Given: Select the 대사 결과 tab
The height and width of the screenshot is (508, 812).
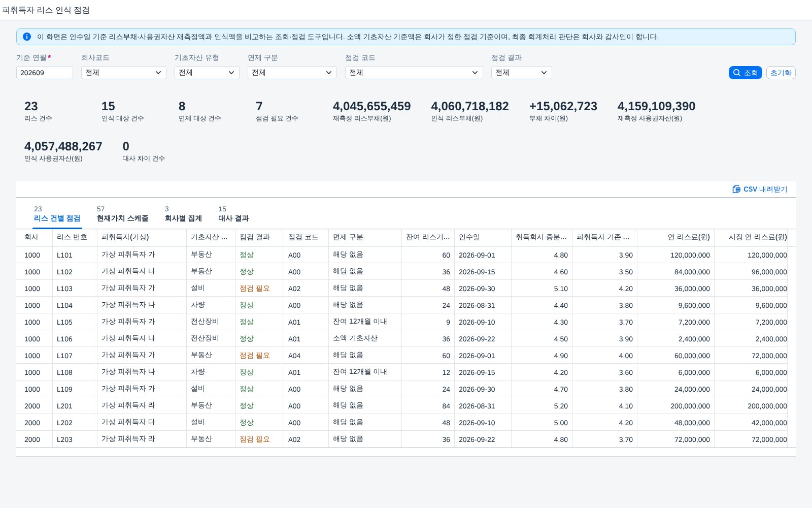Looking at the screenshot, I should tap(233, 214).
